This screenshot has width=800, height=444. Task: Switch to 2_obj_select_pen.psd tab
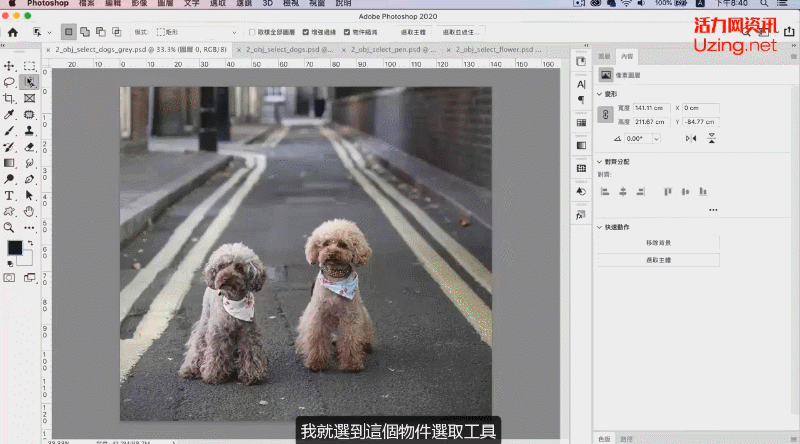(393, 50)
